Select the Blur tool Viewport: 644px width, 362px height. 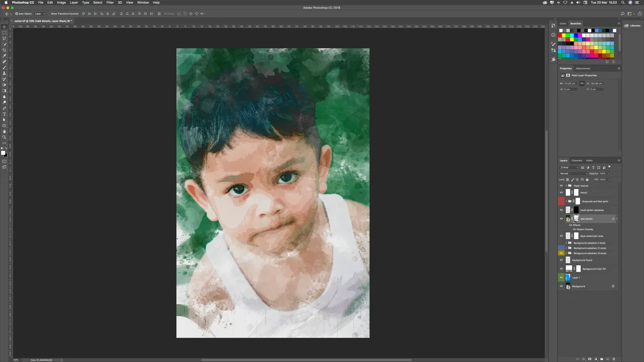tap(5, 97)
